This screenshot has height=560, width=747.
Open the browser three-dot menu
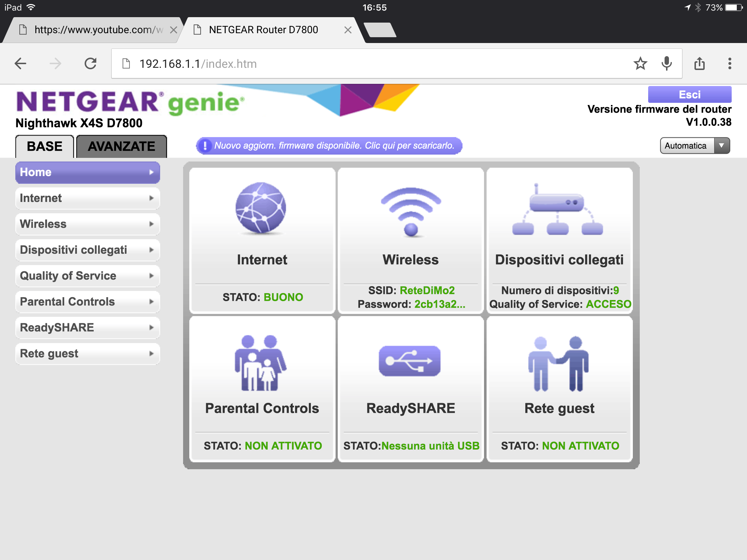point(729,63)
